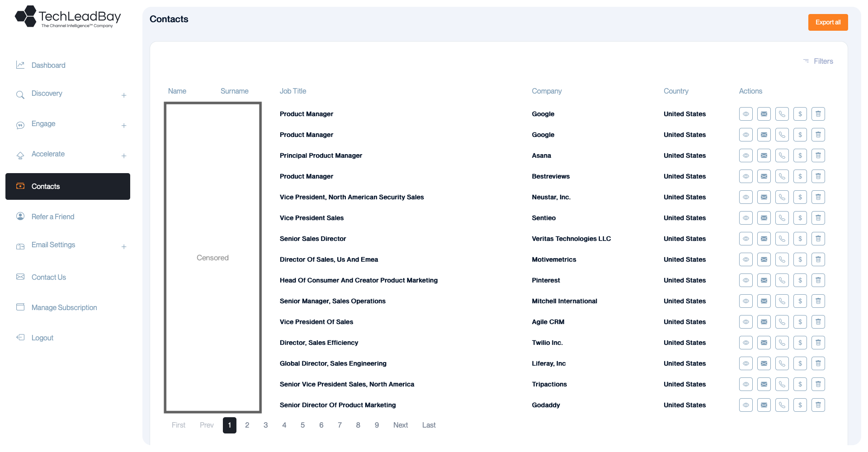Click the Export all button

tap(828, 22)
